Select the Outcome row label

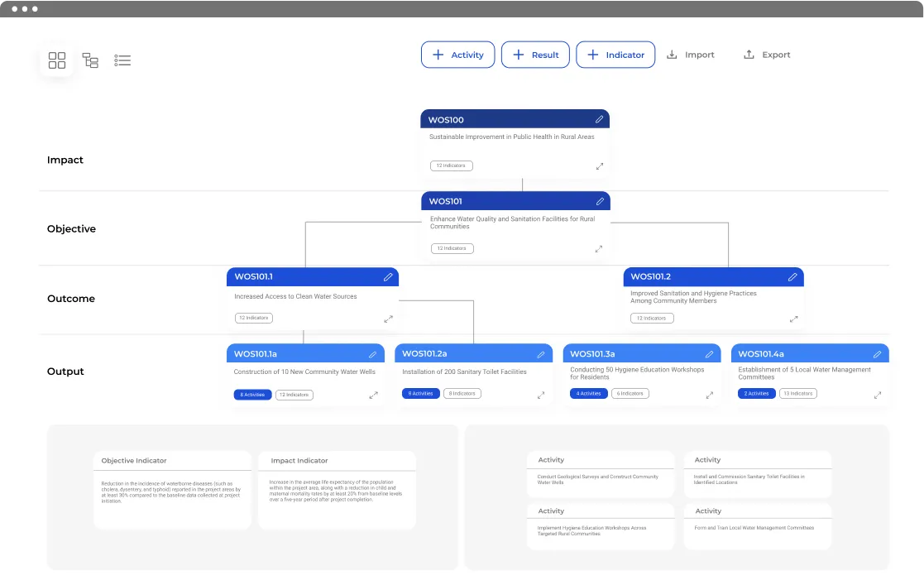click(70, 299)
